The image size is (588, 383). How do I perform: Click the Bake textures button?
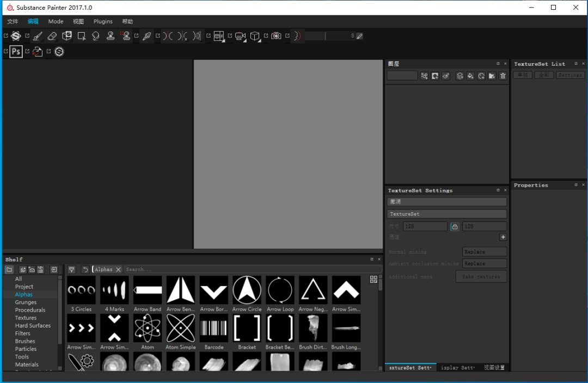click(481, 276)
